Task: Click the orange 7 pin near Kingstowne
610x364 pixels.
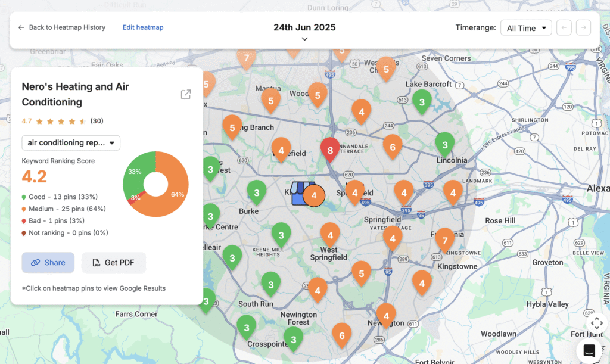Action: pyautogui.click(x=444, y=240)
